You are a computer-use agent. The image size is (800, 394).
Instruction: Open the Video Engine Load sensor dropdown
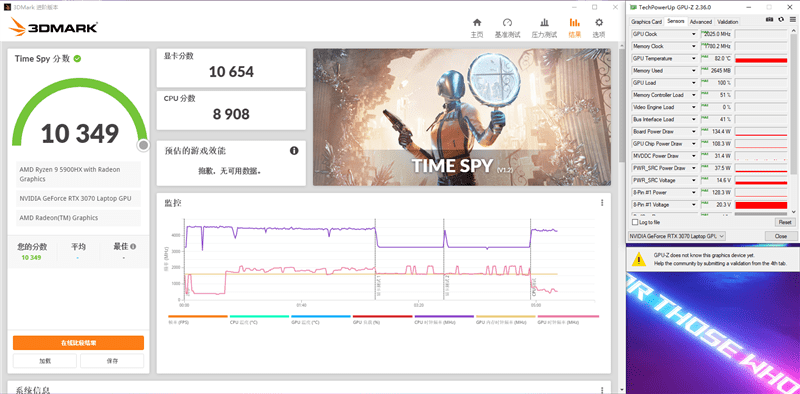coord(694,107)
